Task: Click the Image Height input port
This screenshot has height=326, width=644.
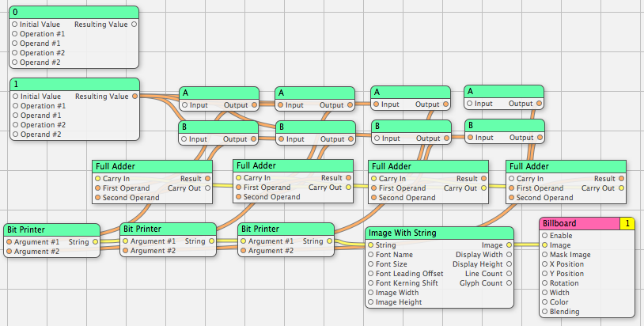Action: [x=370, y=302]
